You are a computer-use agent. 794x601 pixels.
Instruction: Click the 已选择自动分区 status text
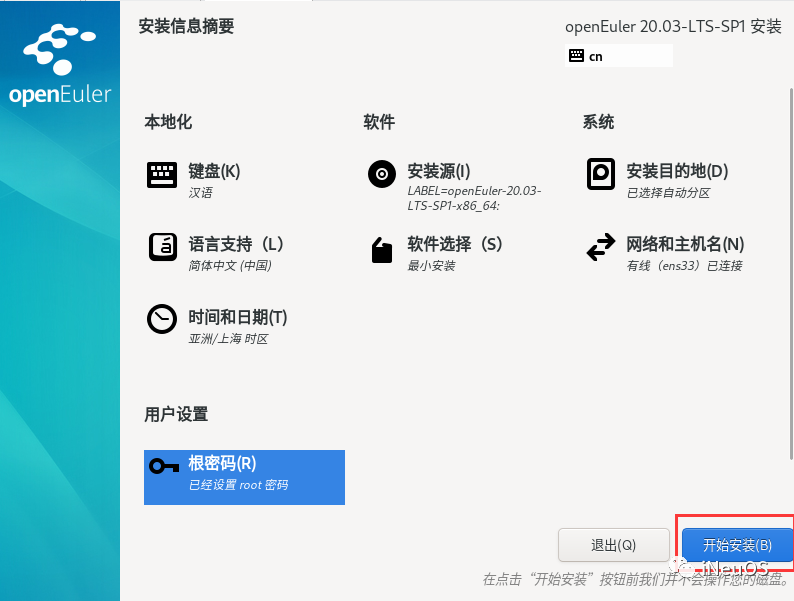click(x=668, y=193)
